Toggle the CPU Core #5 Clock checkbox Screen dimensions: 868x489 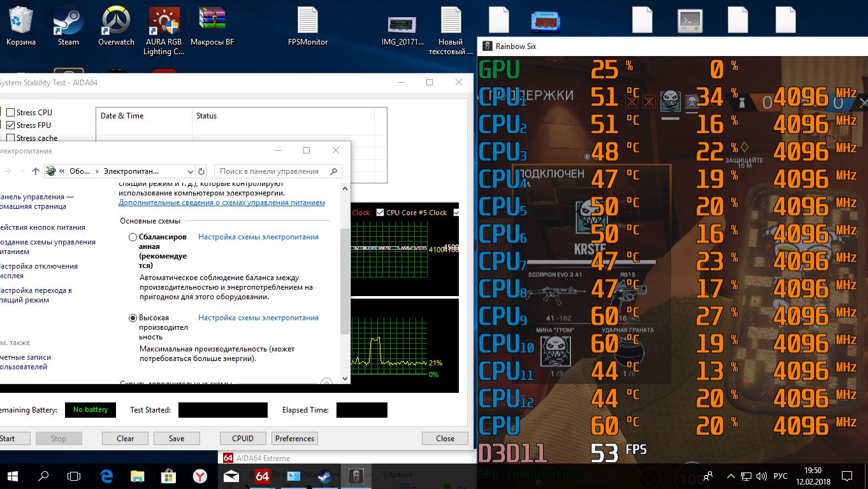pyautogui.click(x=380, y=213)
